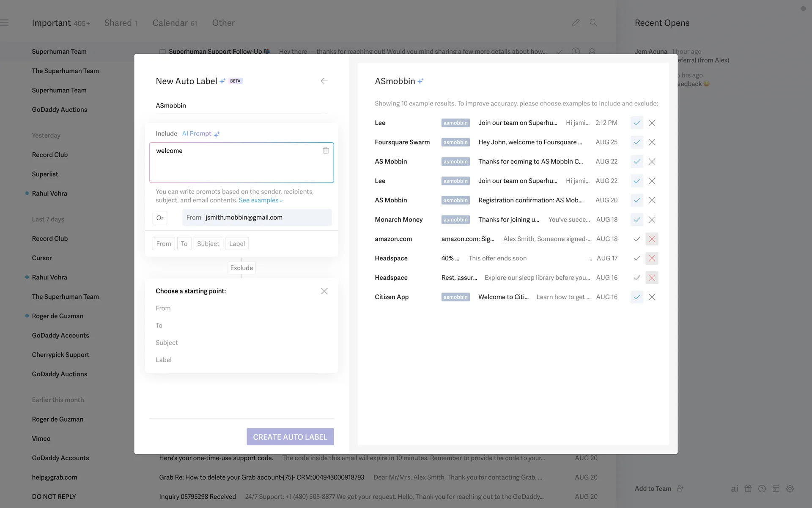This screenshot has width=812, height=508.
Task: Open the settings gear icon
Action: [x=790, y=489]
